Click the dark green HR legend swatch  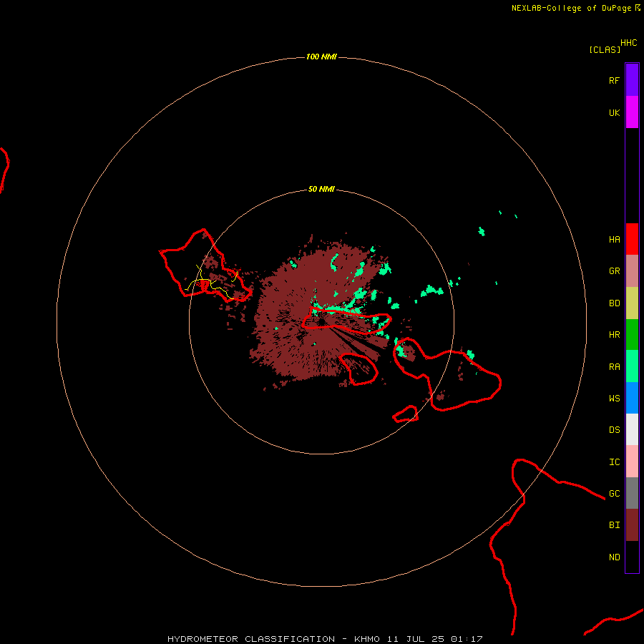(632, 335)
